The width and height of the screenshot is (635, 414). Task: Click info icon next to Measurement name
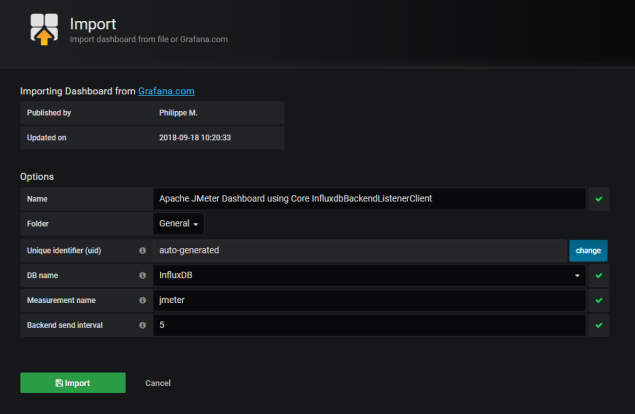[x=142, y=300]
